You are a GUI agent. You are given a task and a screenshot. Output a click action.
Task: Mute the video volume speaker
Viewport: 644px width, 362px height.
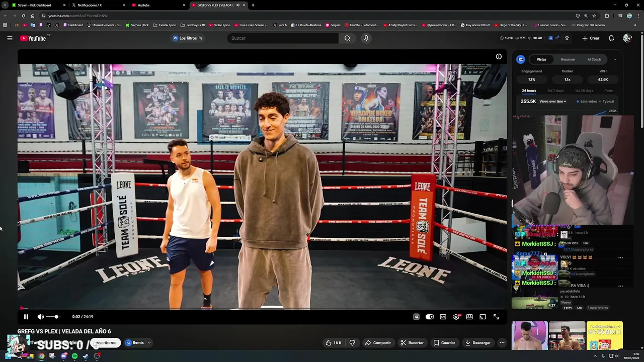(41, 317)
